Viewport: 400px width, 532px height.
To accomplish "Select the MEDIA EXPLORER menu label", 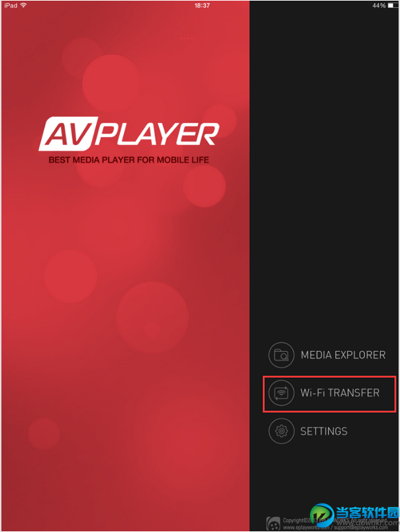I will click(x=343, y=355).
